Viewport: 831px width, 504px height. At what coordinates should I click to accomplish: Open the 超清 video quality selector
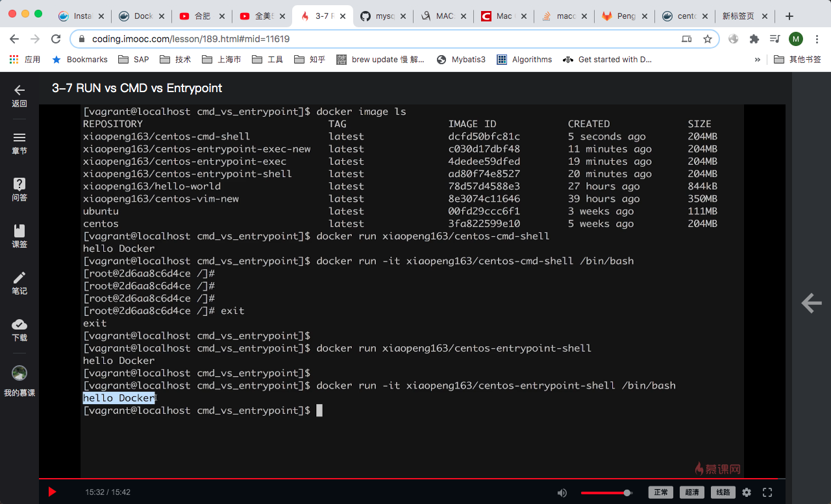pos(692,492)
